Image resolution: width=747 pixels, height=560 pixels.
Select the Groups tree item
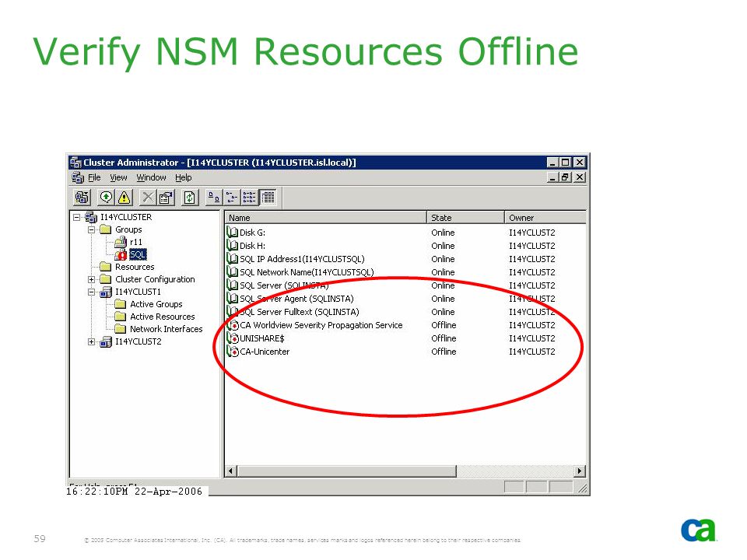(128, 229)
